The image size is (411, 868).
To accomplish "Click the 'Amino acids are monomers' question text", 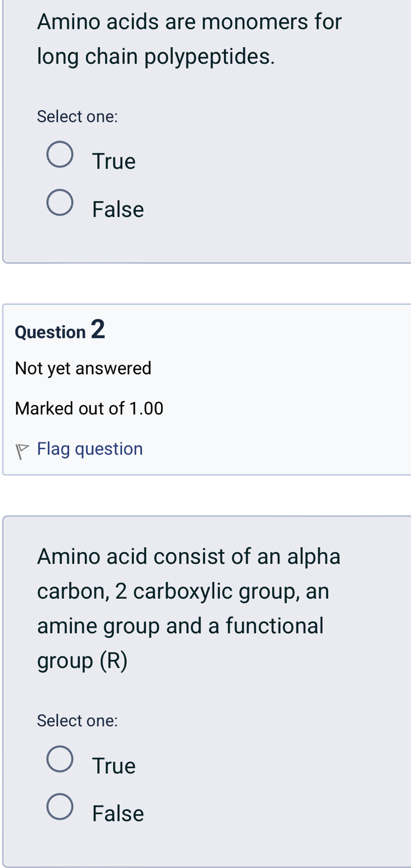I will click(x=190, y=22).
